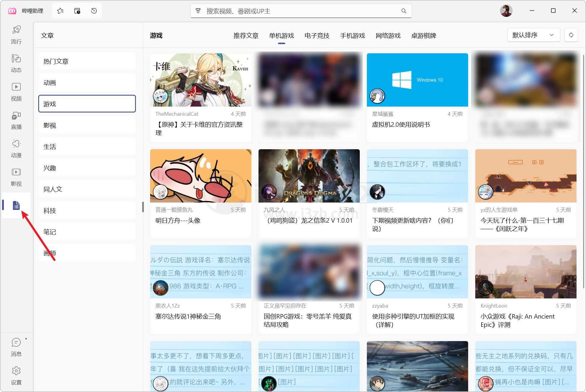
Task: Select 笔记 category
Action: point(87,232)
